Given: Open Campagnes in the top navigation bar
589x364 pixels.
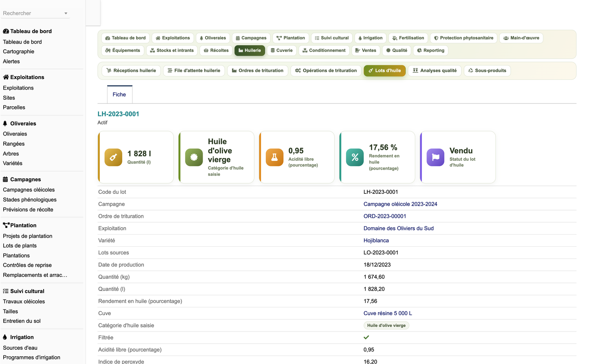Looking at the screenshot, I should (x=251, y=38).
